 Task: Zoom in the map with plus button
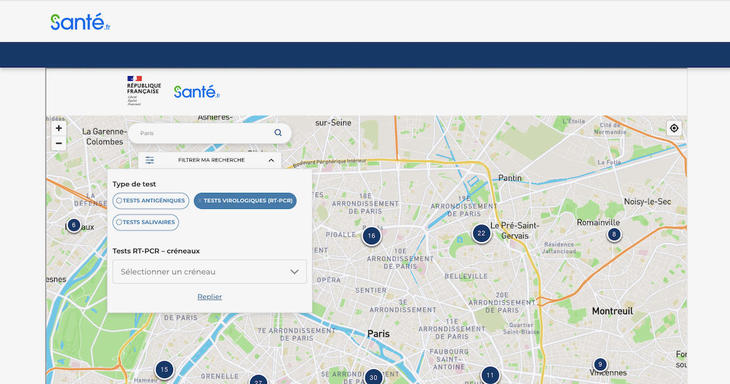tap(59, 128)
